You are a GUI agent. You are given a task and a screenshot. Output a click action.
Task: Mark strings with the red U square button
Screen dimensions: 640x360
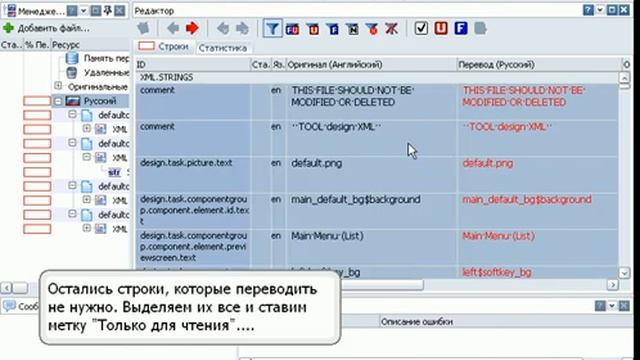pyautogui.click(x=441, y=28)
